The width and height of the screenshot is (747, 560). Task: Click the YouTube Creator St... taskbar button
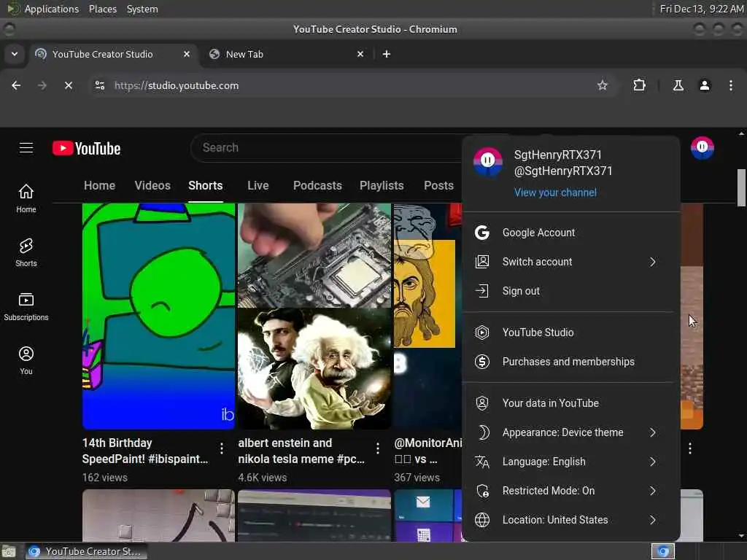(x=86, y=551)
